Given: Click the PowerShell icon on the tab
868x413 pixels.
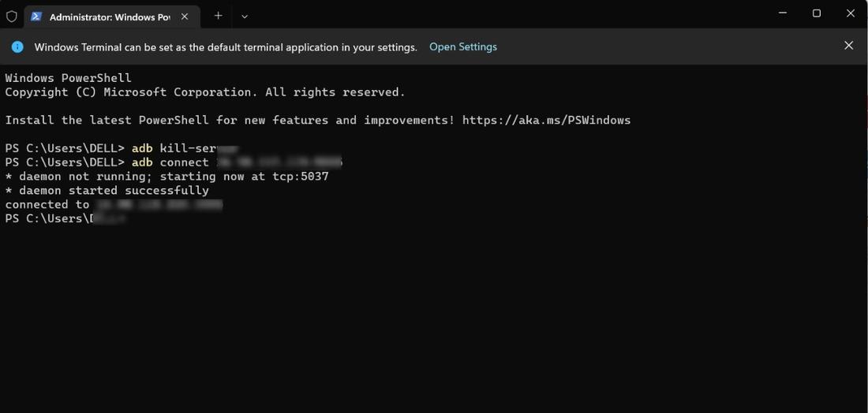Looking at the screenshot, I should click(x=36, y=16).
